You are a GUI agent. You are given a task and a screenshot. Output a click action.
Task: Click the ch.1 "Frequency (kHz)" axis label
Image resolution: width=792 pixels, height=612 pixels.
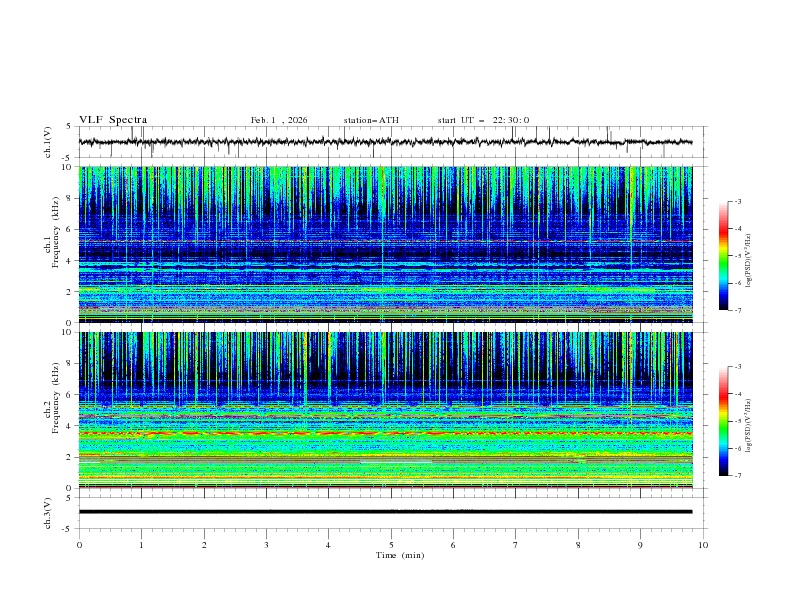click(x=55, y=231)
